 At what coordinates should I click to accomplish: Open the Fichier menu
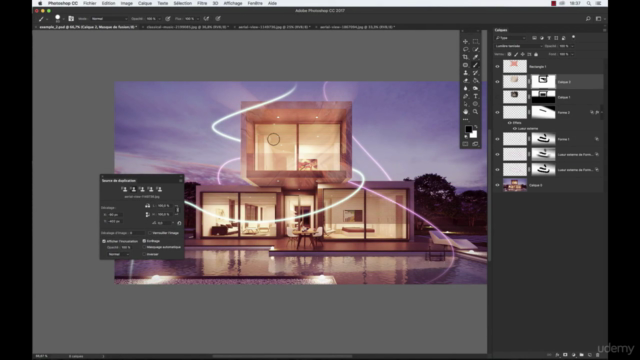pyautogui.click(x=90, y=3)
